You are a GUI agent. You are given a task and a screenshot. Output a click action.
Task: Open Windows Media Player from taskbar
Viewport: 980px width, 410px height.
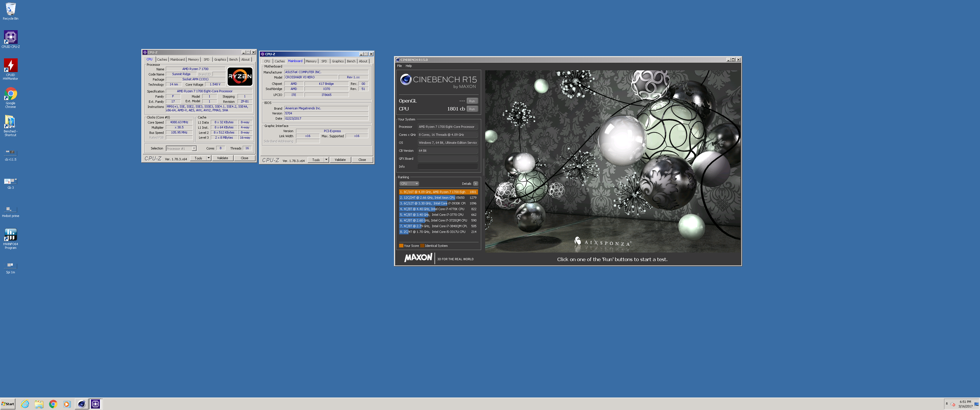click(x=67, y=404)
